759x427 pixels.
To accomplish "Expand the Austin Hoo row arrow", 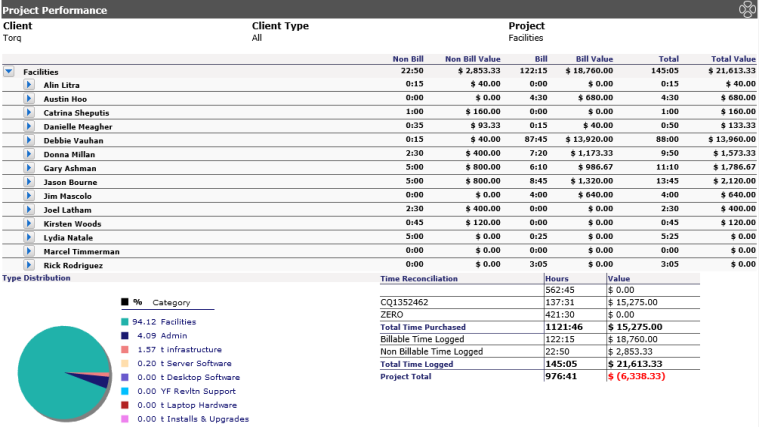I will coord(29,99).
